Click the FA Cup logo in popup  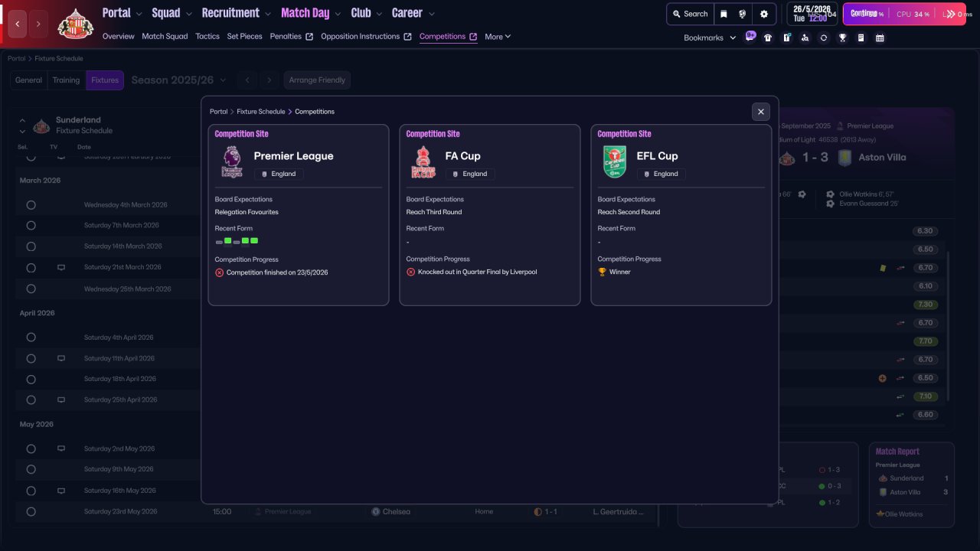423,161
